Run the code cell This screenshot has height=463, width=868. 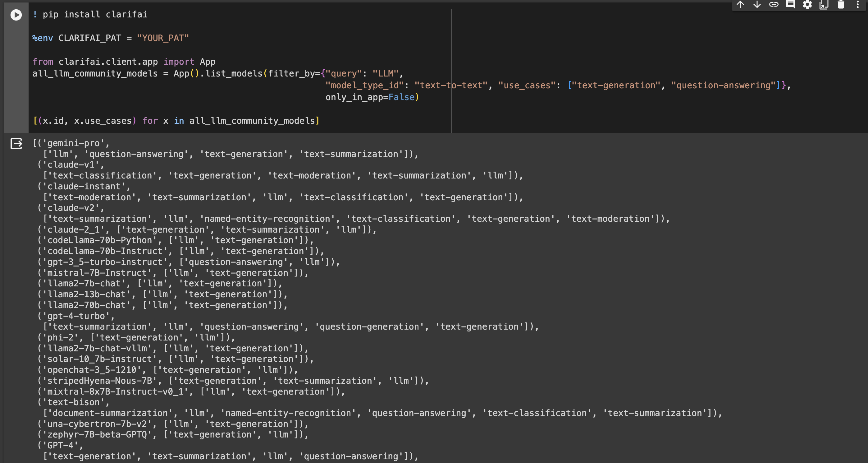(x=16, y=15)
